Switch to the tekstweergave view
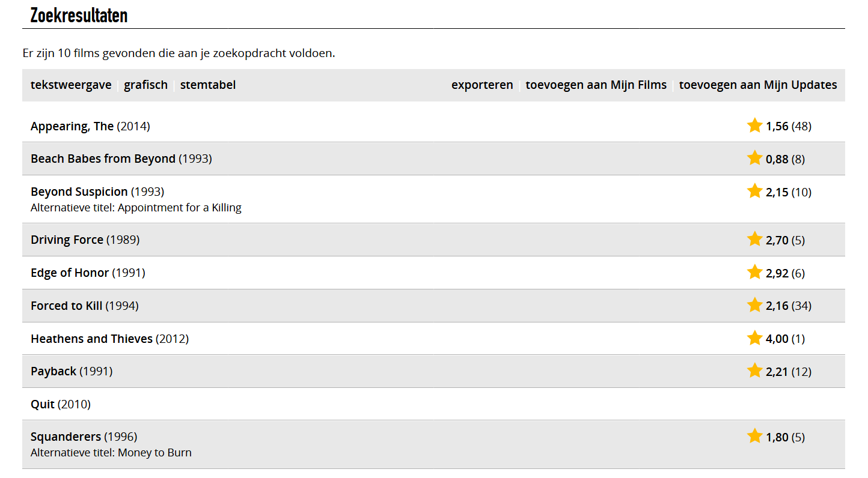 71,85
